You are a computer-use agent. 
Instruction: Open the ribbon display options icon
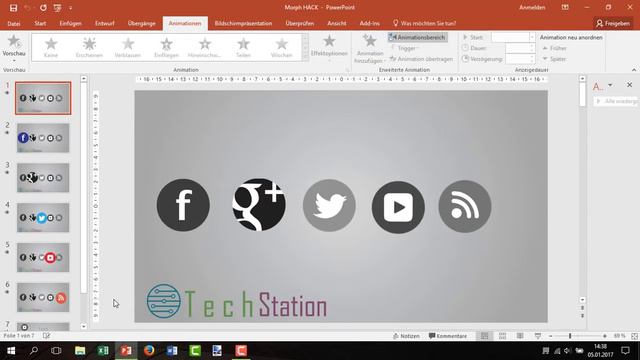tap(565, 8)
